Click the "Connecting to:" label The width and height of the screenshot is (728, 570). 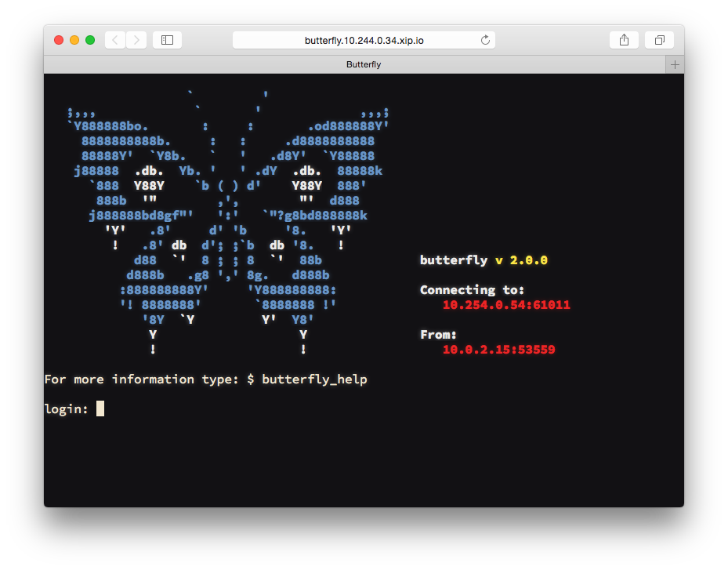pyautogui.click(x=473, y=290)
